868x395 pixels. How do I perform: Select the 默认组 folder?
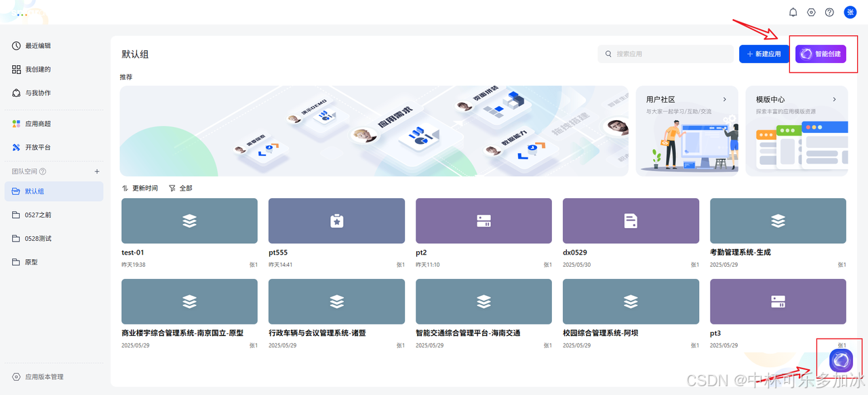[x=53, y=191]
